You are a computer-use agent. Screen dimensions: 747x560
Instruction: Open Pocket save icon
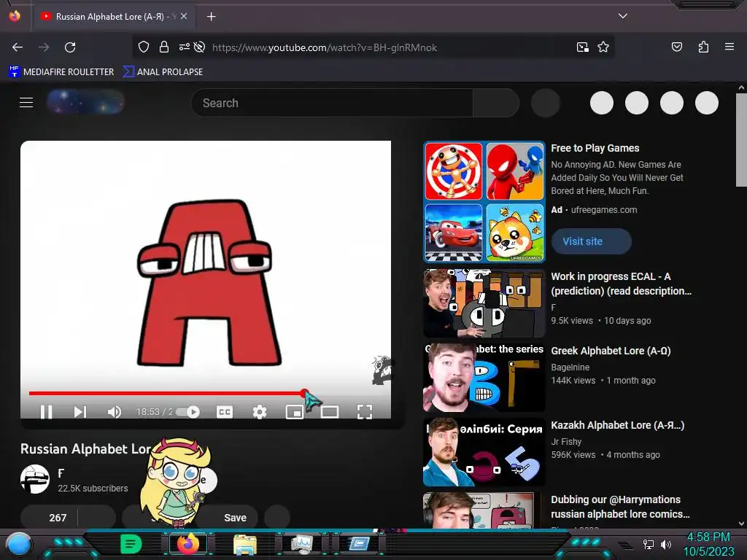677,47
